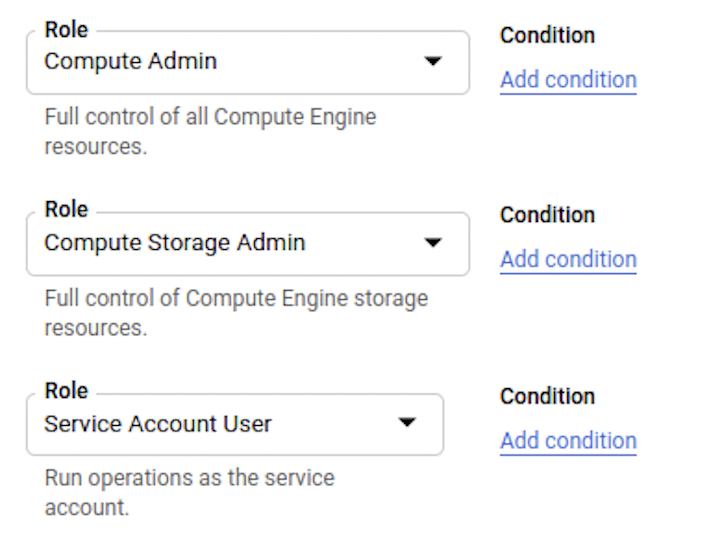Click the Condition heading beside Service Account User

[x=547, y=397]
